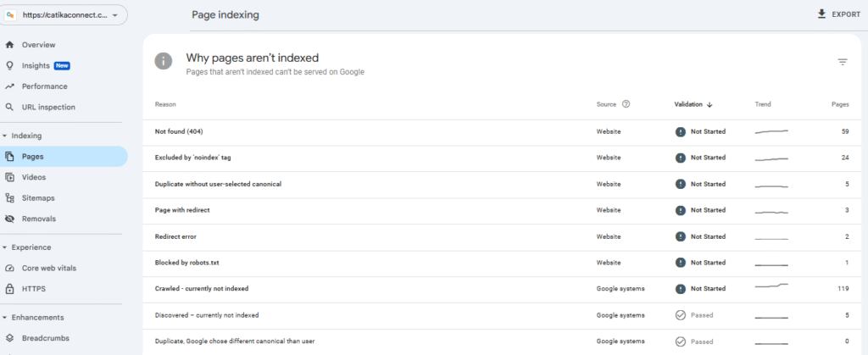Open the HTTPS report
868x355 pixels.
(x=34, y=289)
